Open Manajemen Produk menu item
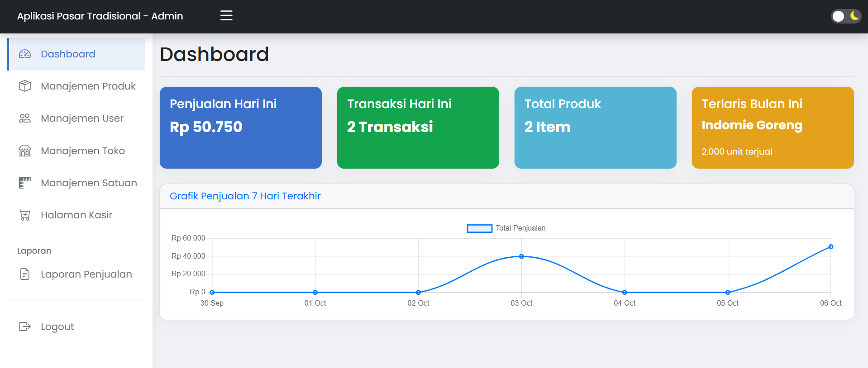Viewport: 868px width, 368px height. point(88,86)
